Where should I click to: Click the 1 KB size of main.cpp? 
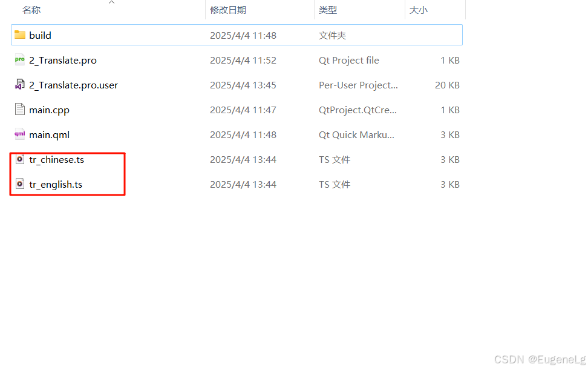coord(450,110)
